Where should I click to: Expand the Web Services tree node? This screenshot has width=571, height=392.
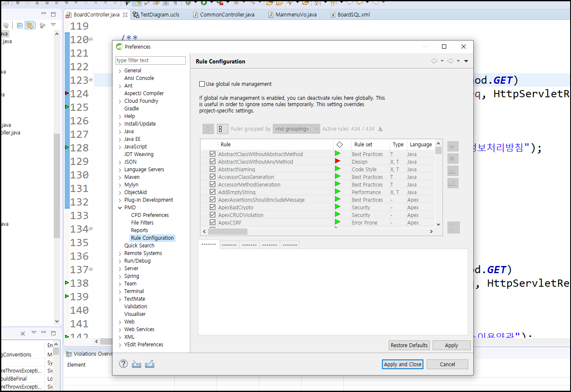(120, 329)
